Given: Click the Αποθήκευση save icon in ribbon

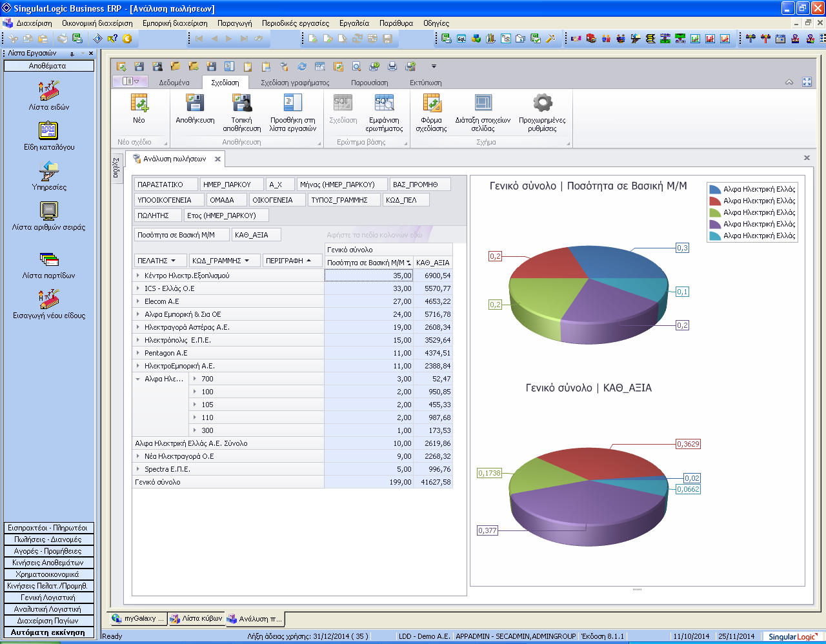Looking at the screenshot, I should [x=195, y=103].
